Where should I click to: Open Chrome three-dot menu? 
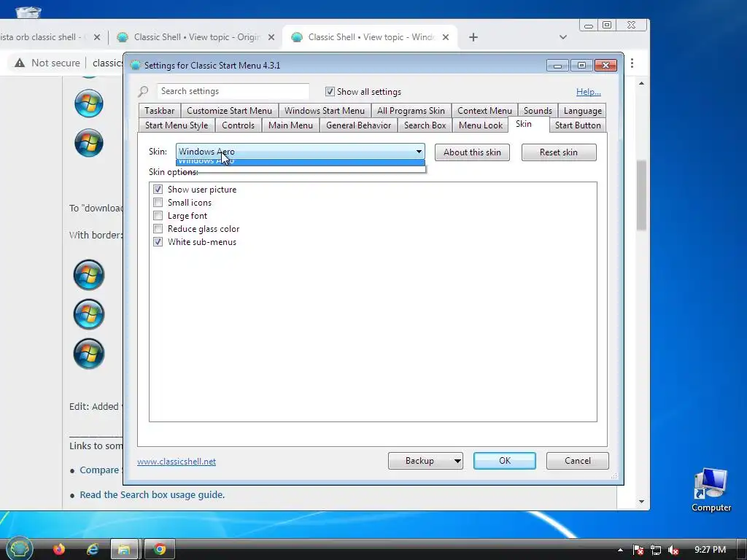(632, 63)
